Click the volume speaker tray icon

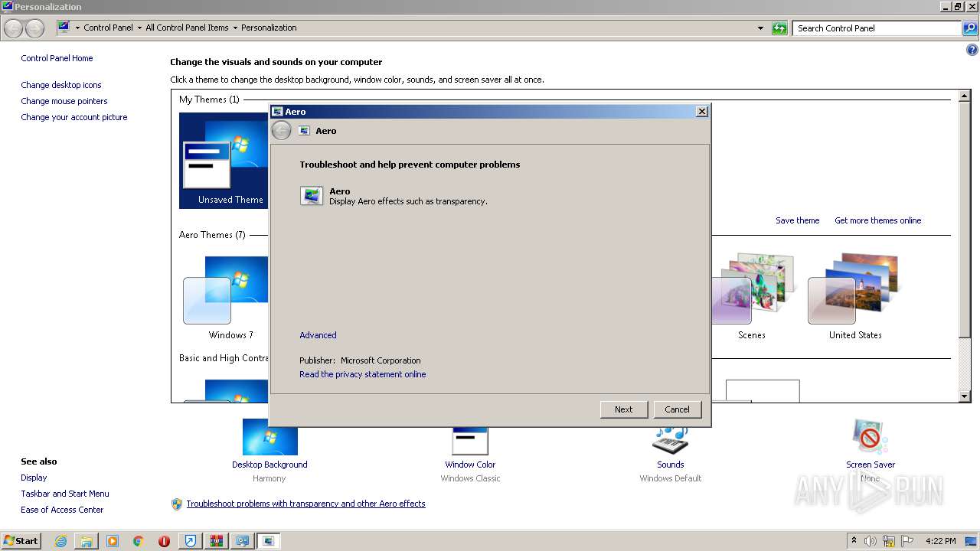(x=871, y=541)
